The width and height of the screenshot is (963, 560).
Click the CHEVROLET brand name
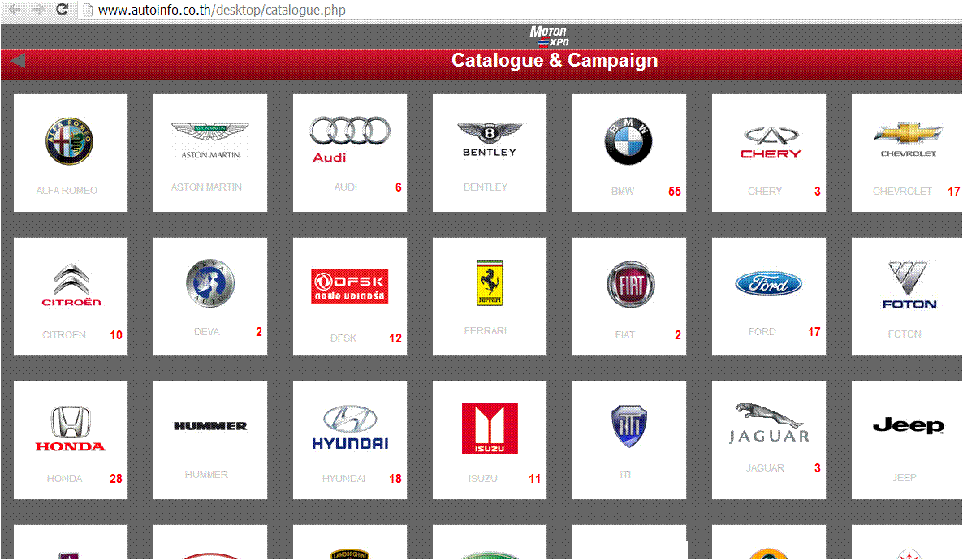tap(902, 192)
